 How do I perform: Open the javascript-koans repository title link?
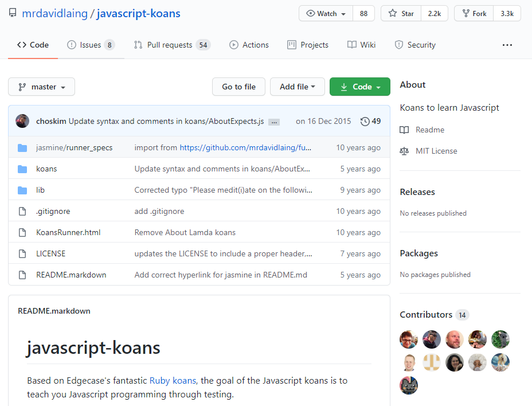point(138,14)
